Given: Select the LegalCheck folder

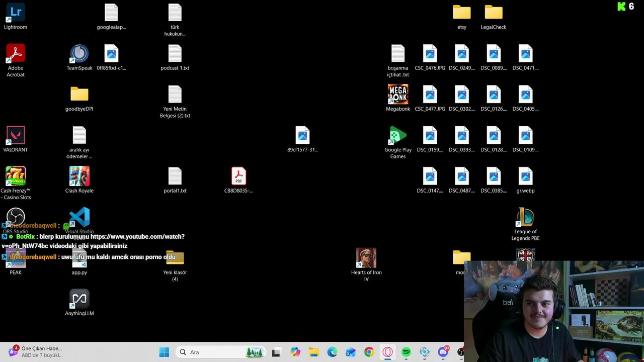Looking at the screenshot, I should coord(494,17).
